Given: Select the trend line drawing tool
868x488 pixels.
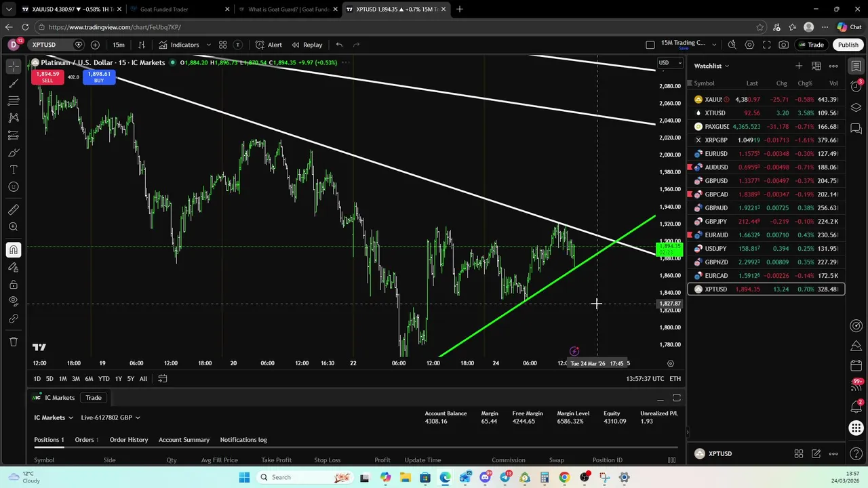Looking at the screenshot, I should pyautogui.click(x=14, y=84).
